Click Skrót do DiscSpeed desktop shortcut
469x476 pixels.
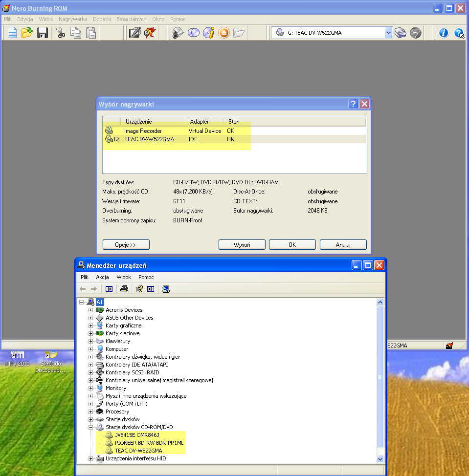pos(51,363)
